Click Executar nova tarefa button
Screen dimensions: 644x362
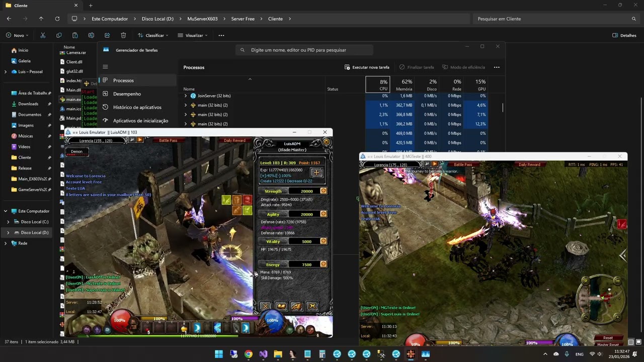367,67
